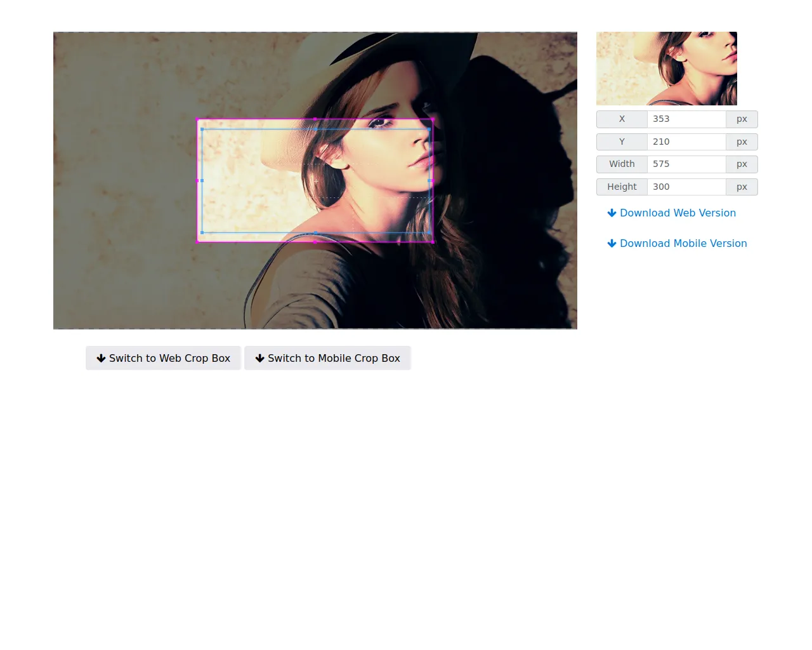The height and width of the screenshot is (650, 812).
Task: Click the blue crop box top-right corner handle
Action: [429, 129]
